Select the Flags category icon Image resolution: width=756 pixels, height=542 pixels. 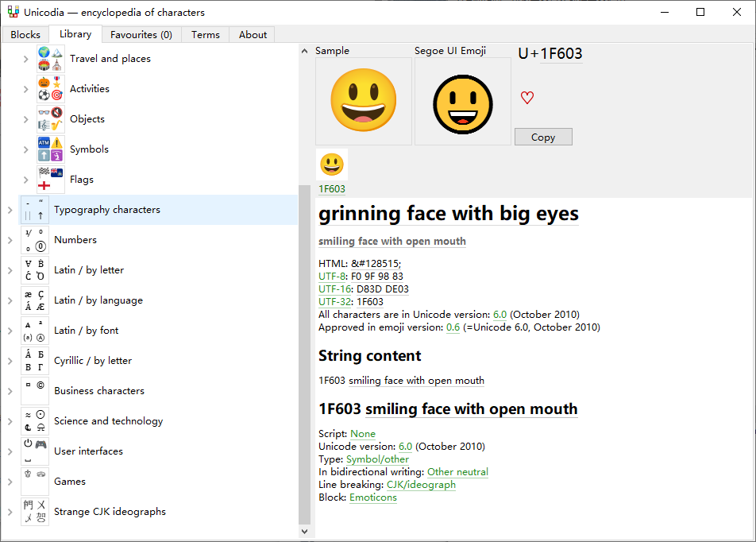51,180
